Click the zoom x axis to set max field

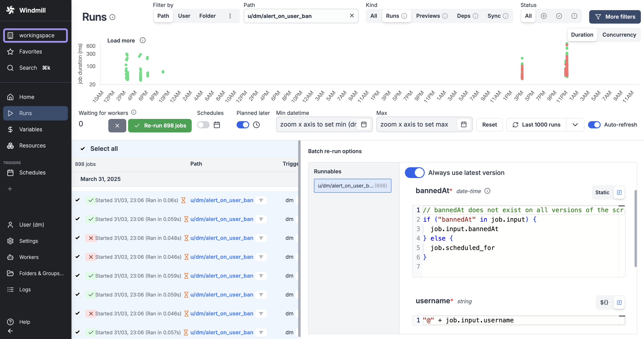click(x=415, y=124)
